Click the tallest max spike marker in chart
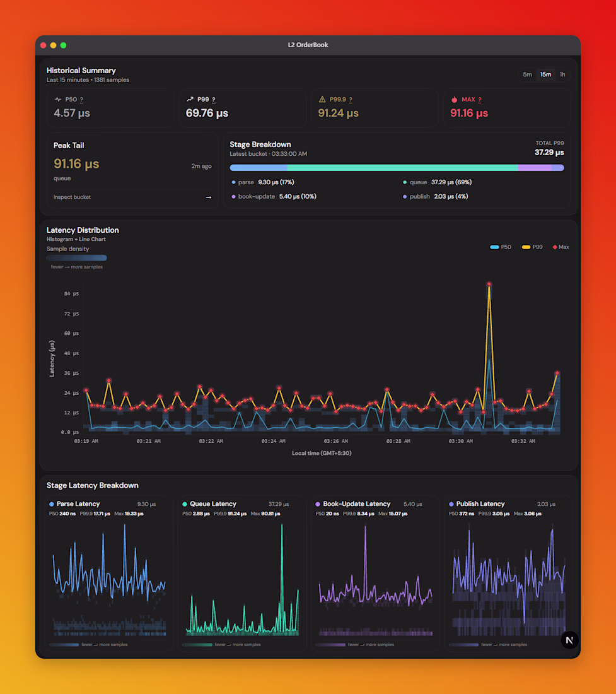The image size is (616, 694). click(489, 284)
